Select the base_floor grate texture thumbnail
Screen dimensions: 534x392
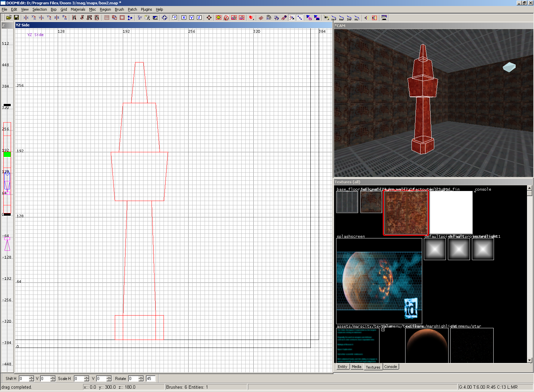point(347,202)
